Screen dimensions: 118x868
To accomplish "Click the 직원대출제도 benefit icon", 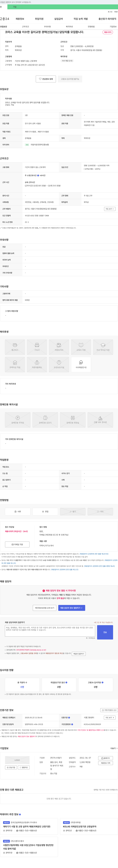I will pyautogui.click(x=37, y=365).
